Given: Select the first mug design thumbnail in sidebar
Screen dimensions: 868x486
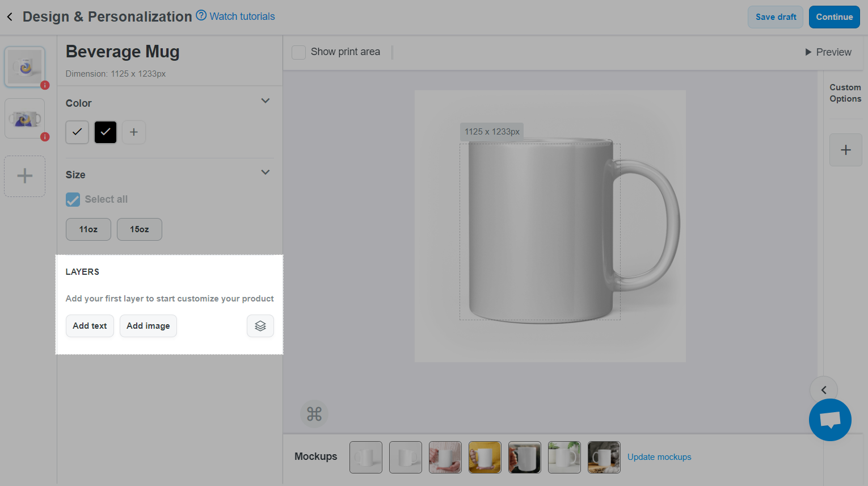Looking at the screenshot, I should tap(25, 67).
